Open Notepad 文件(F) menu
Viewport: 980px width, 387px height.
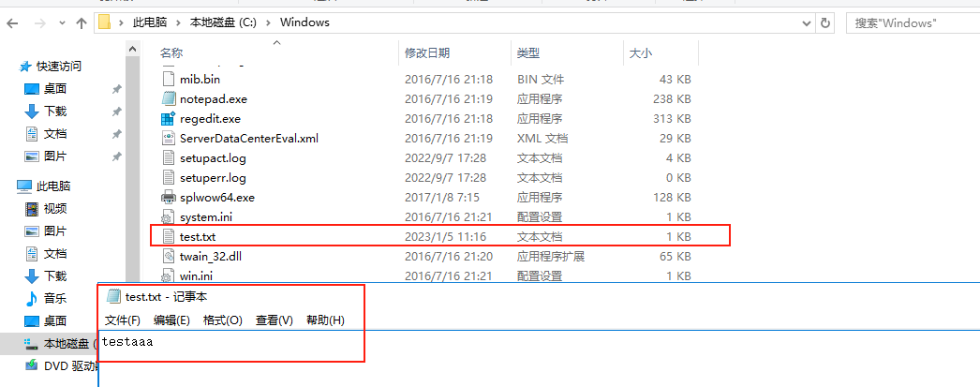(x=123, y=320)
